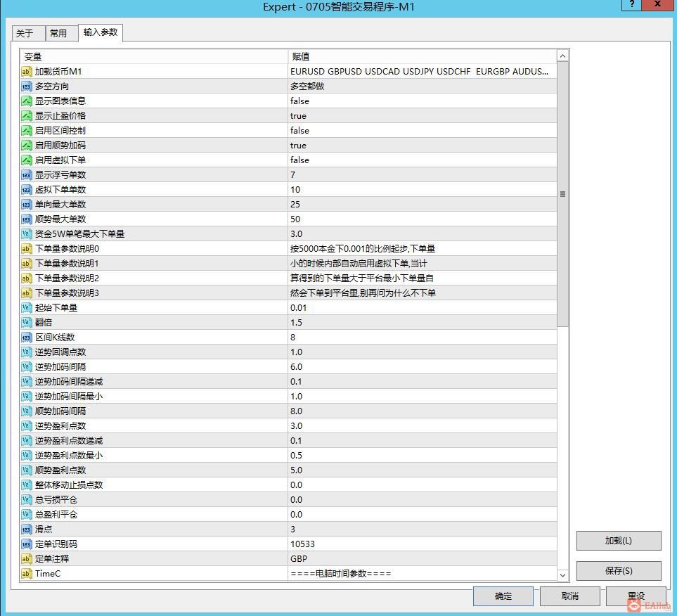Click string icon beside 加载货币M1
Image resolution: width=677 pixels, height=616 pixels.
26,72
